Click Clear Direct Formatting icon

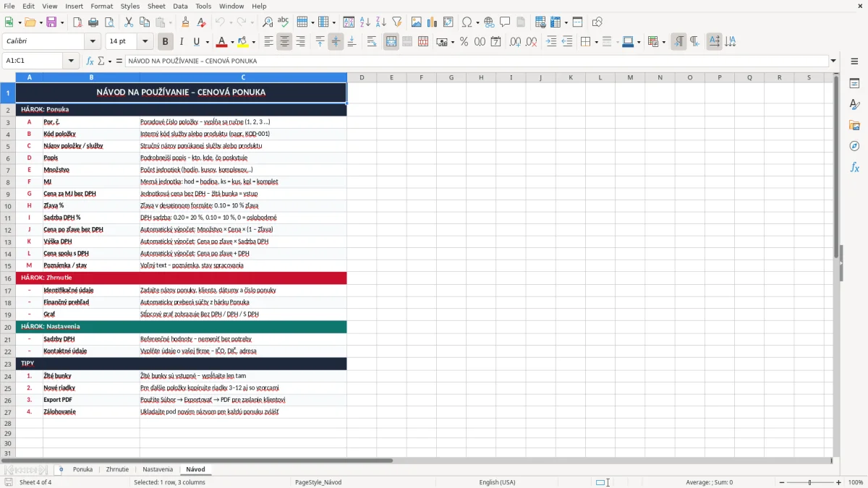point(201,22)
